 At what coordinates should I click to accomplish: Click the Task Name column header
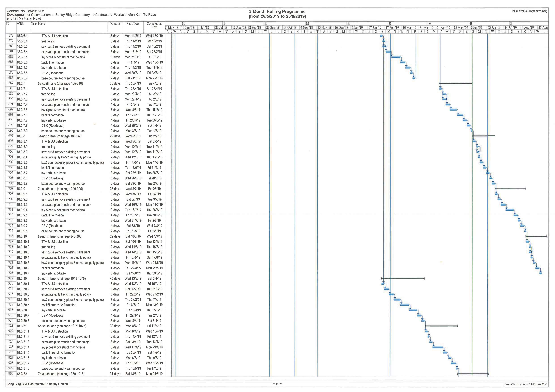pos(38,24)
